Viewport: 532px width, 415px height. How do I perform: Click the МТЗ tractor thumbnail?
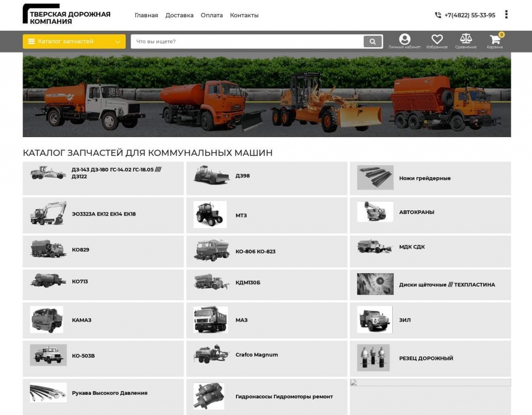(x=210, y=215)
